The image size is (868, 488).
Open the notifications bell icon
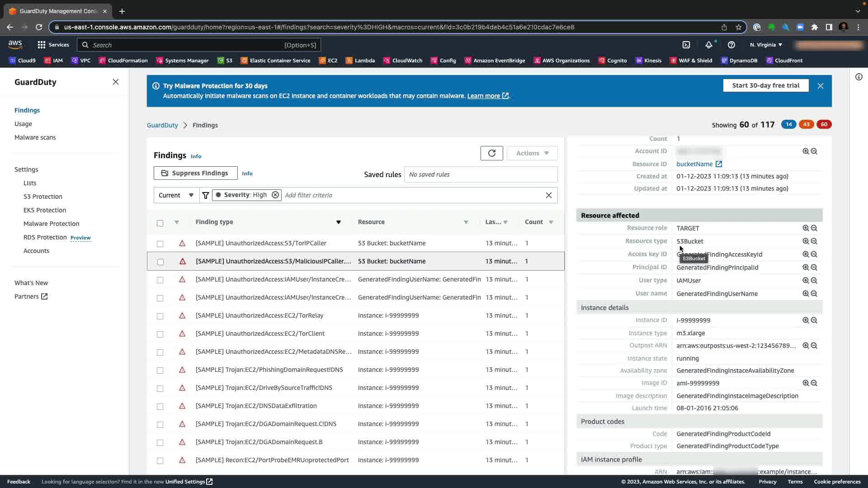click(708, 45)
